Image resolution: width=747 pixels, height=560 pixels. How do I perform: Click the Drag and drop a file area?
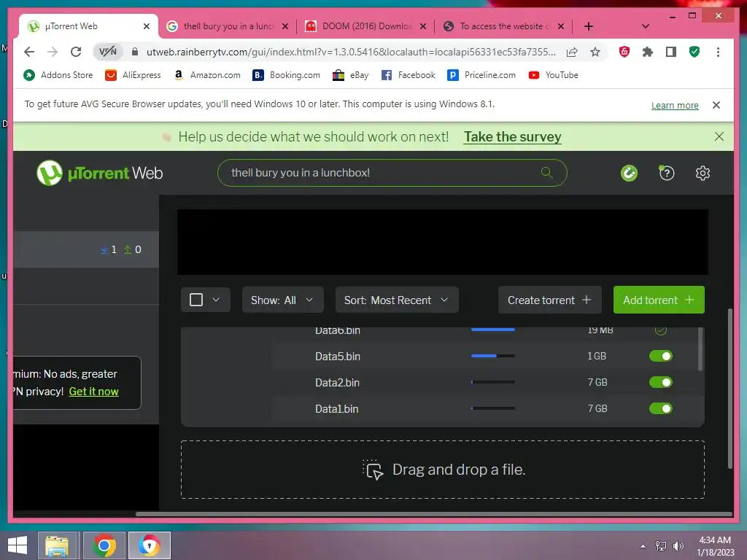tap(443, 470)
